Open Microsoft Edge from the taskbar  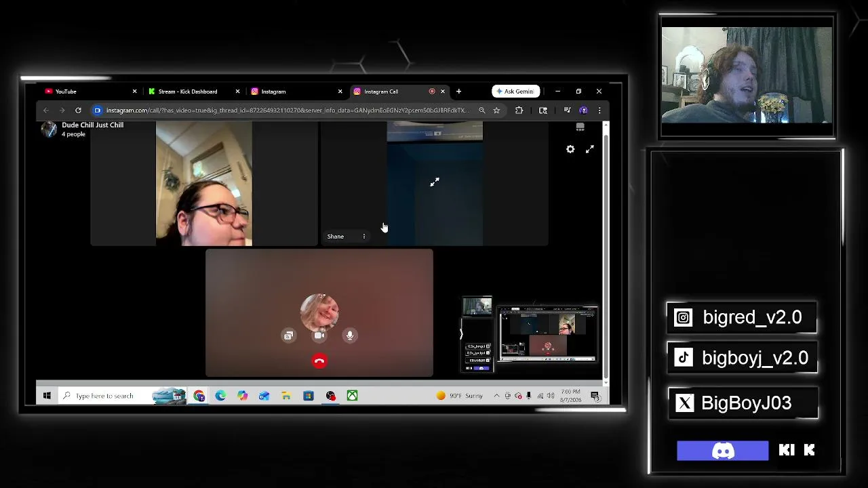coord(221,396)
